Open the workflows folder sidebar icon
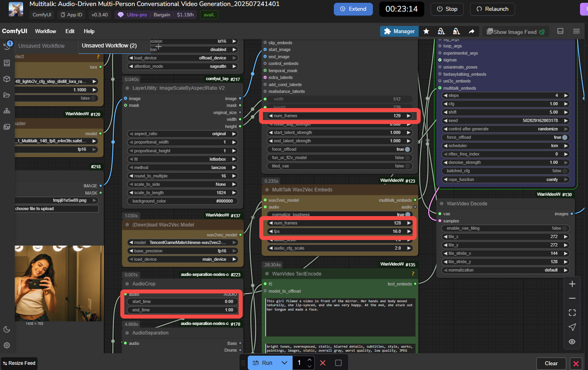Image resolution: width=588 pixels, height=370 pixels. coord(7,95)
